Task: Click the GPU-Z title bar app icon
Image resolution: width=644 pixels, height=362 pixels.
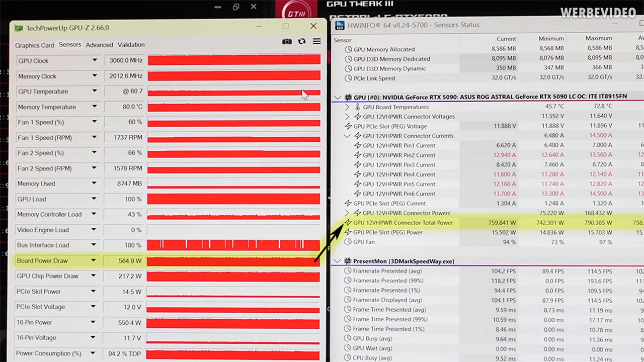Action: (19, 28)
